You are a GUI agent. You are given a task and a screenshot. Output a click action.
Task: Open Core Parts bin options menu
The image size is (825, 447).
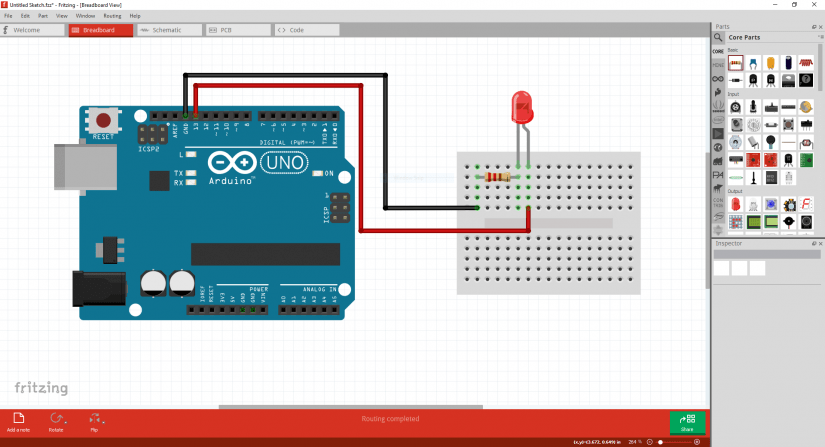pos(820,37)
